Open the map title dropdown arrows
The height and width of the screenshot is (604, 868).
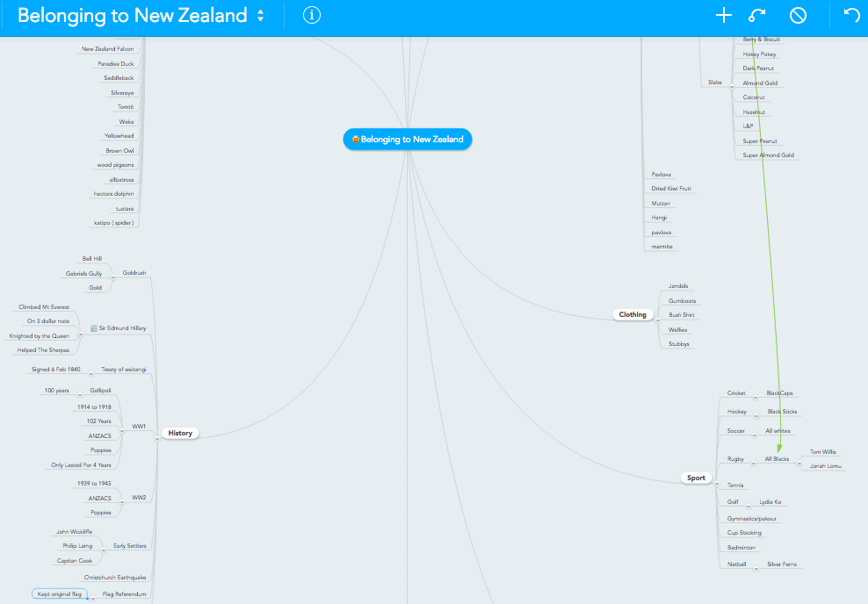tap(260, 15)
